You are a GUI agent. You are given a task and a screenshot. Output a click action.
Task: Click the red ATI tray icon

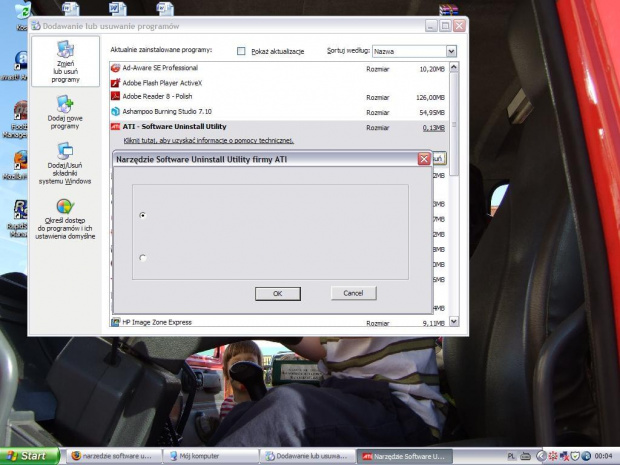(x=552, y=456)
